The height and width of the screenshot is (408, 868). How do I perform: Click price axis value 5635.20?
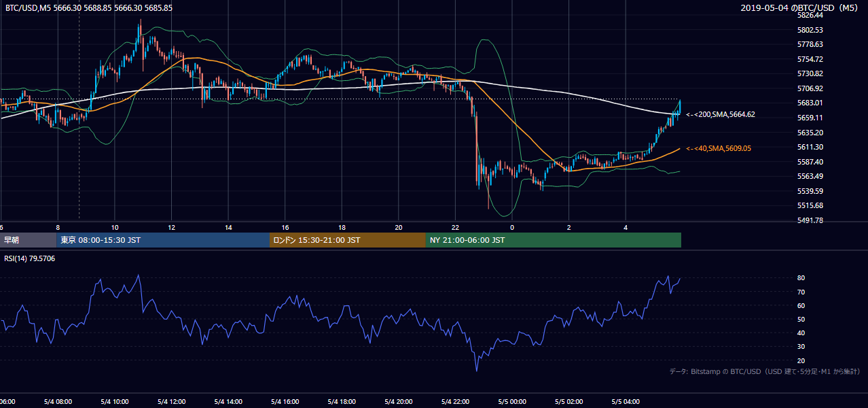point(810,133)
